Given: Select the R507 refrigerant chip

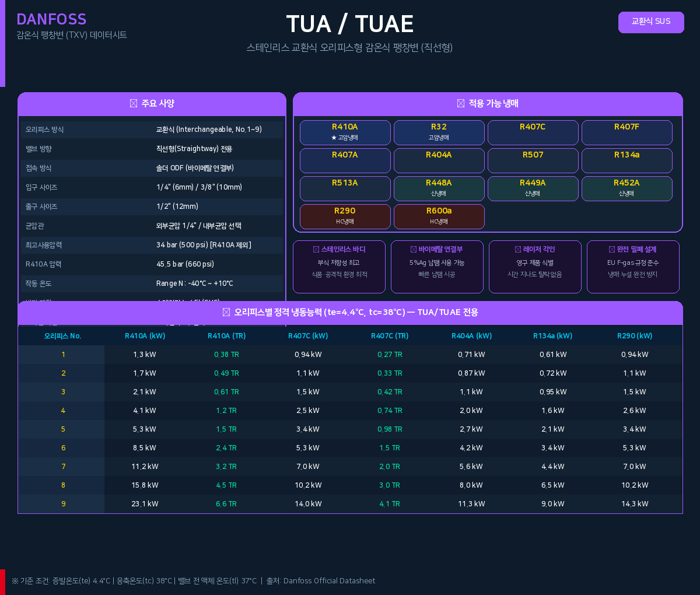Looking at the screenshot, I should tap(533, 160).
